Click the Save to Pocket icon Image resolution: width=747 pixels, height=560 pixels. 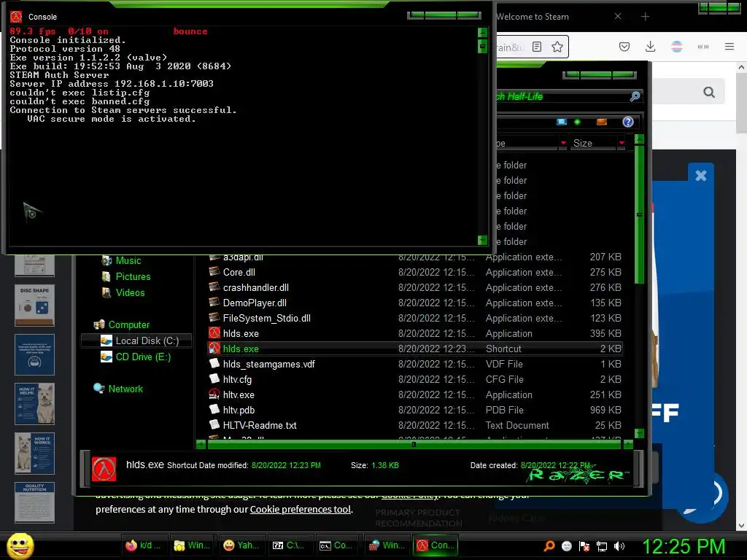624,47
